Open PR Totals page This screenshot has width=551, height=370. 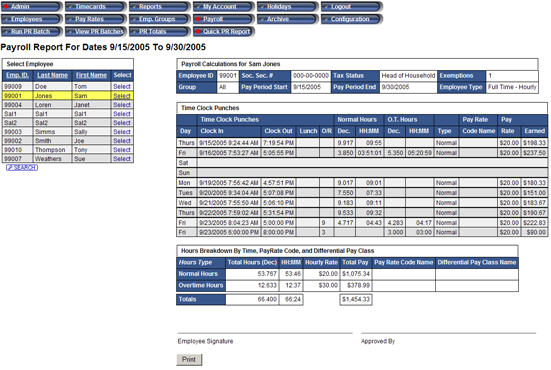[x=159, y=32]
